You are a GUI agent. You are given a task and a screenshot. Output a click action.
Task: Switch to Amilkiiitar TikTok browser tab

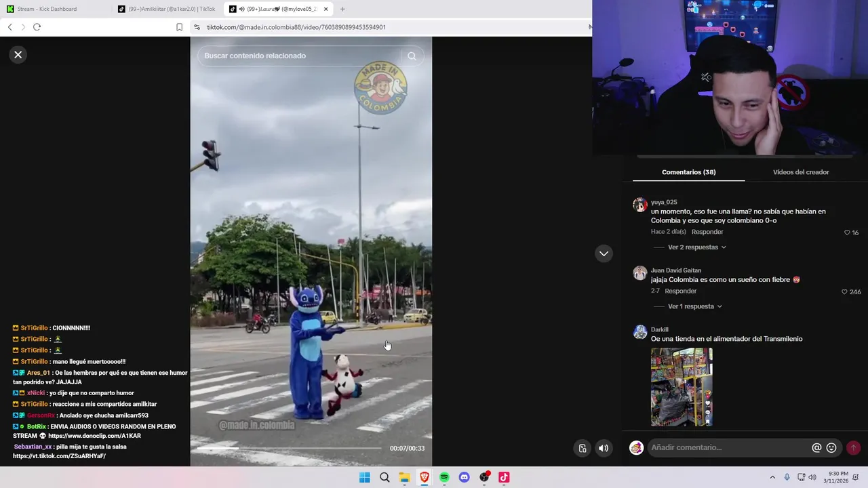click(x=166, y=9)
